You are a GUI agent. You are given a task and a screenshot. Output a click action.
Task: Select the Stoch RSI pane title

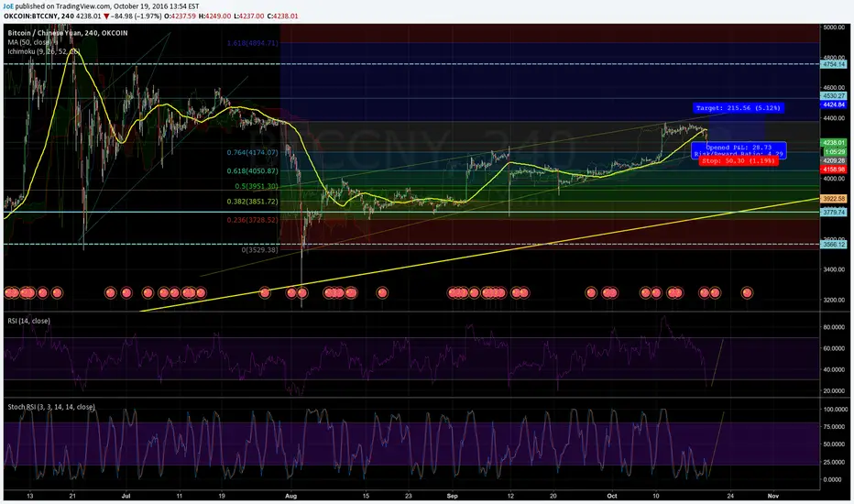point(51,407)
